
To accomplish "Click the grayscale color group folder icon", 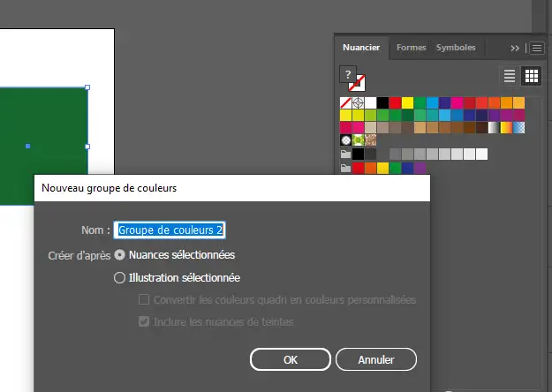I will [x=346, y=155].
